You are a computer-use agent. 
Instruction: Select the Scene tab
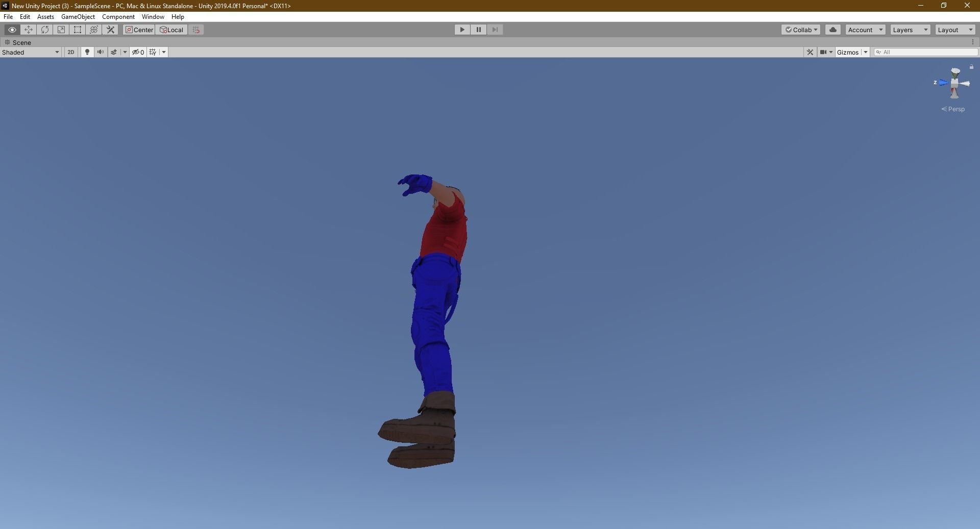click(x=18, y=42)
